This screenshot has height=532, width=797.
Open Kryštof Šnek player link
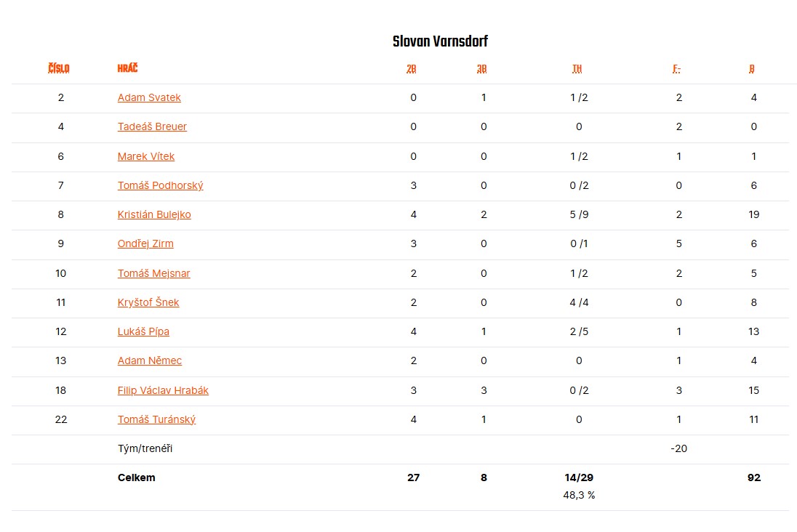tap(148, 302)
